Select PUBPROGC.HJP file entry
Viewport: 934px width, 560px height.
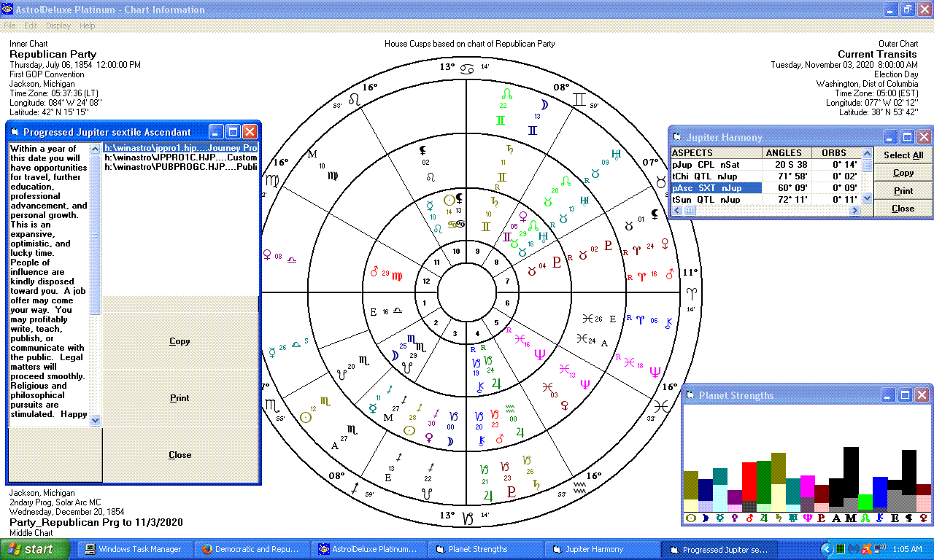pos(180,167)
